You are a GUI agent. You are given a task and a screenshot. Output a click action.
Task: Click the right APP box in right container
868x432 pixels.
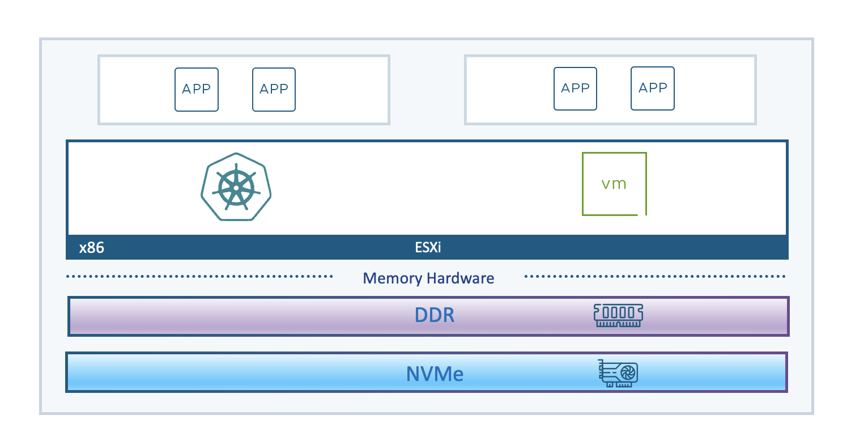652,88
